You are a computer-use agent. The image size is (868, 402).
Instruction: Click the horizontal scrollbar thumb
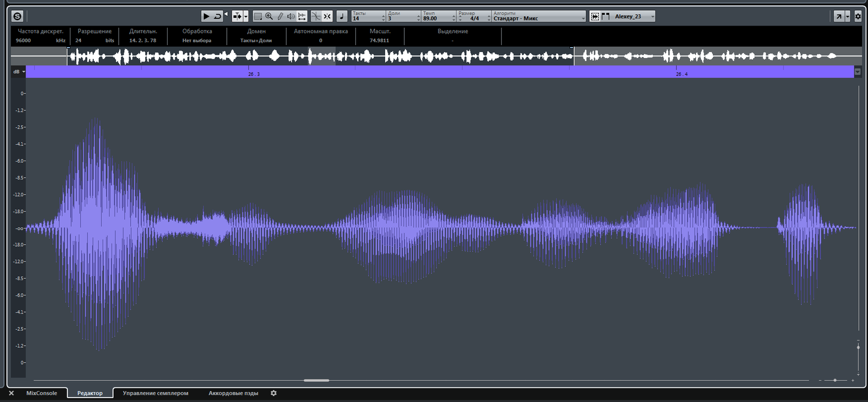316,380
